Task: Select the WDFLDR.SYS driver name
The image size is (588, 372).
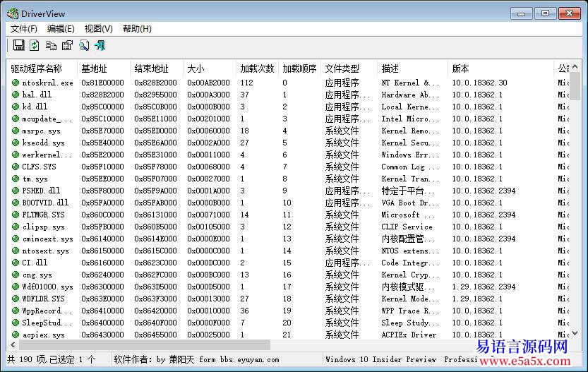Action: 43,299
